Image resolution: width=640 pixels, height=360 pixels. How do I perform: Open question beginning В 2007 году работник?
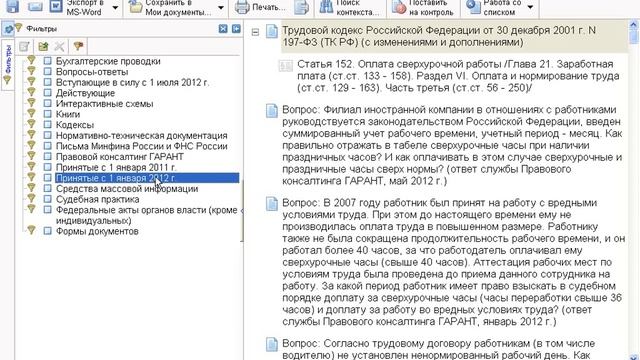pos(453,262)
